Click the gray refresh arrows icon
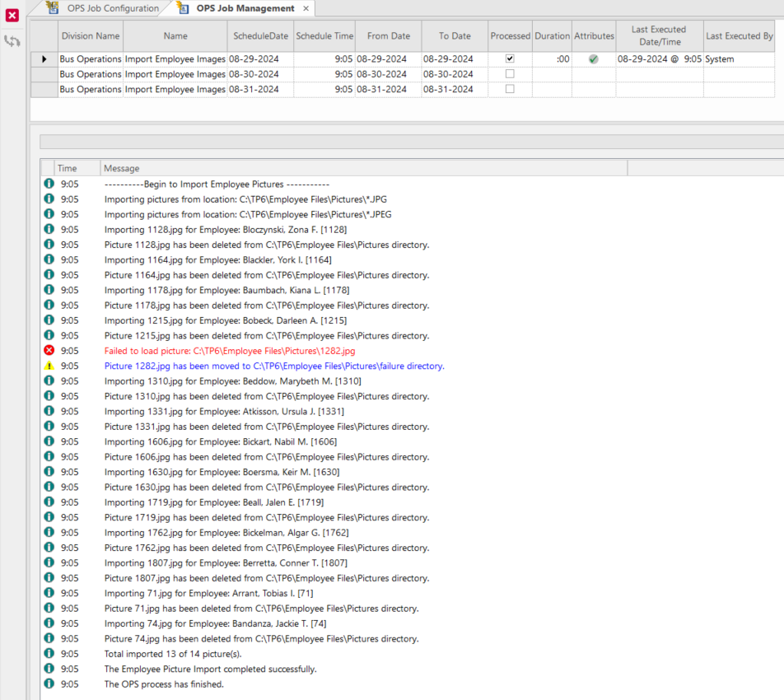Image resolution: width=784 pixels, height=700 pixels. pos(12,40)
